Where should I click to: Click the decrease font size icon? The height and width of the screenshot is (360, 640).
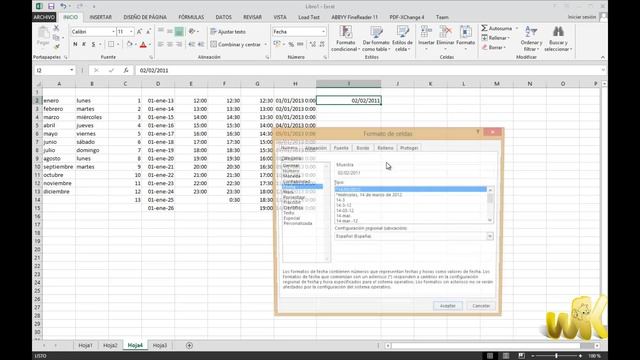coord(149,31)
